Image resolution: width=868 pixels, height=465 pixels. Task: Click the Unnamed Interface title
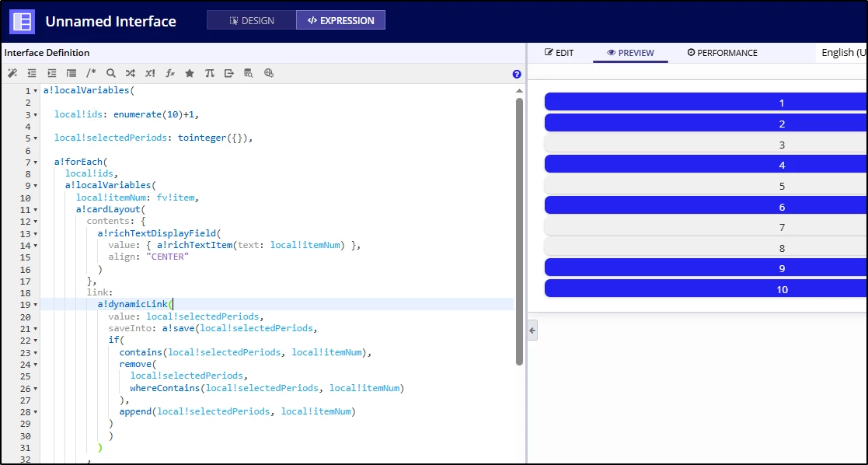(x=110, y=22)
